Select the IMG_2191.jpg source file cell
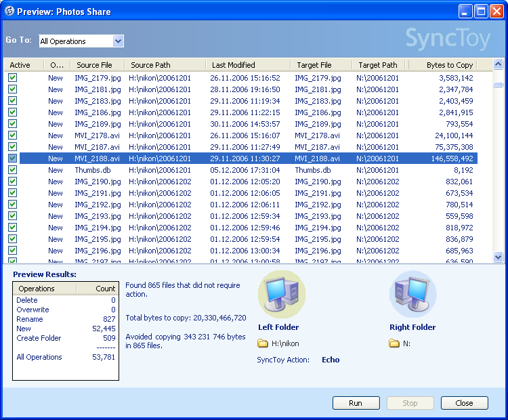 98,193
